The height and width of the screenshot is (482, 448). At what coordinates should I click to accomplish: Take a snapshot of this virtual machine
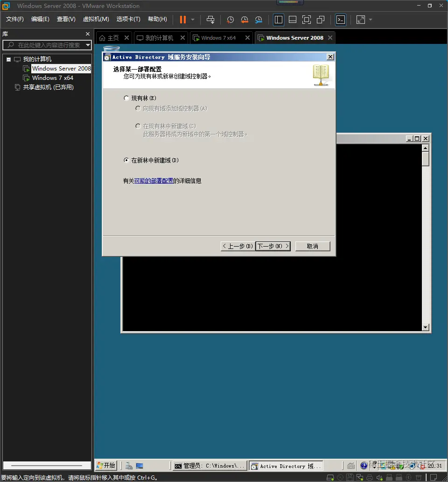pos(230,20)
